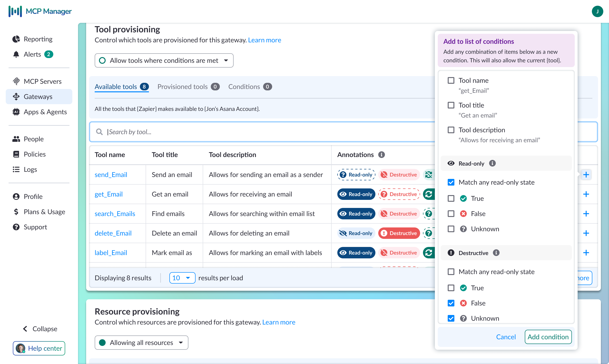Switch to the Conditions tab
This screenshot has height=364, width=609.
pyautogui.click(x=244, y=86)
